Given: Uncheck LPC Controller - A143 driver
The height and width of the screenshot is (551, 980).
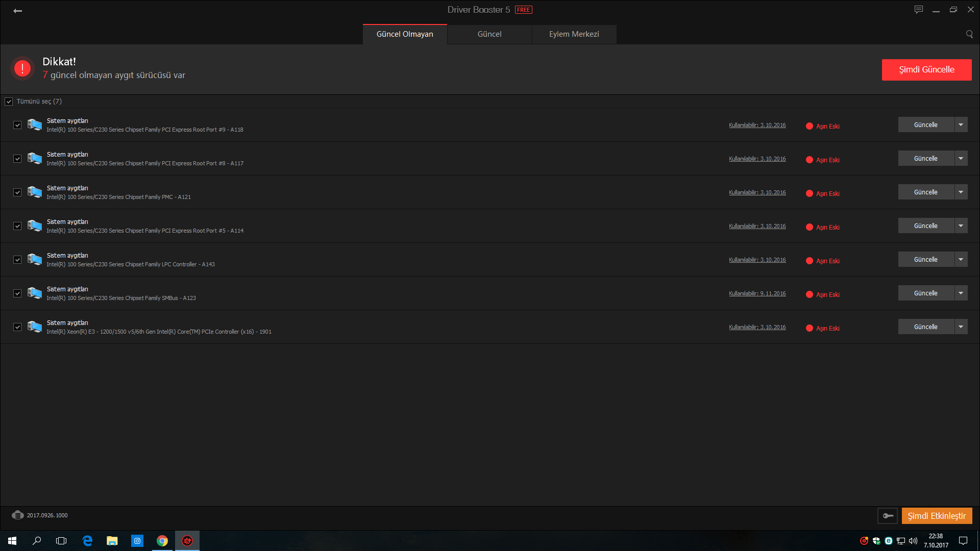Looking at the screenshot, I should tap(17, 260).
